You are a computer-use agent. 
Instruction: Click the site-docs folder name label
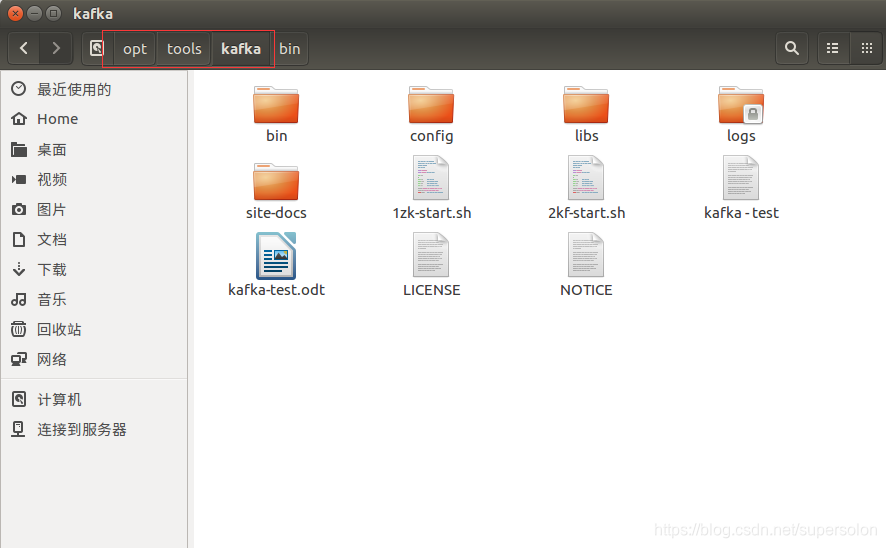(x=276, y=213)
